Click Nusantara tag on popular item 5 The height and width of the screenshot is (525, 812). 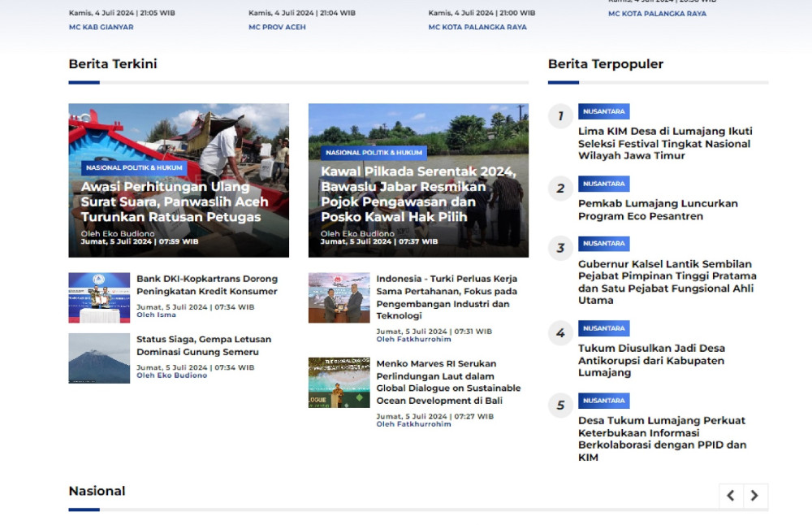[x=603, y=401]
